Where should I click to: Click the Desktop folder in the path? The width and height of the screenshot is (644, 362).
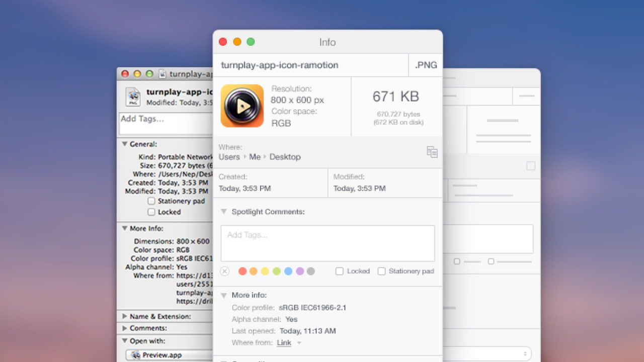point(285,157)
